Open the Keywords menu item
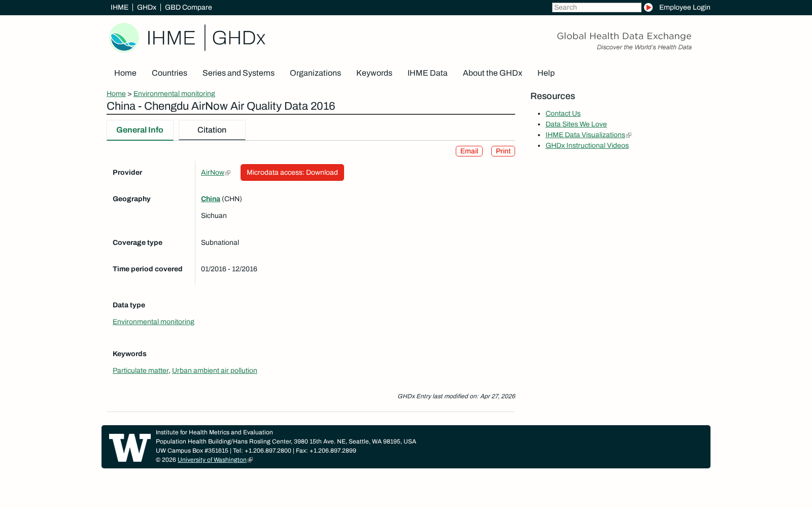 click(374, 73)
